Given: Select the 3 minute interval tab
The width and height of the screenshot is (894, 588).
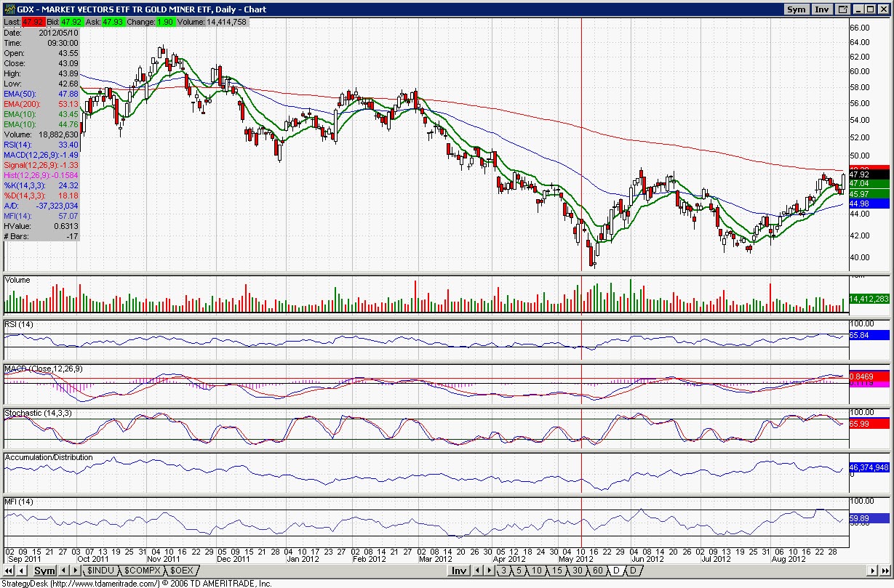Looking at the screenshot, I should [503, 571].
